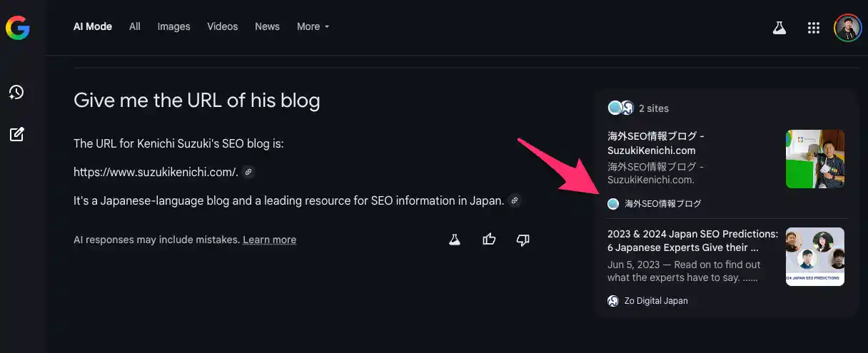Switch to the Videos tab
Viewport: 868px width, 353px height.
point(223,26)
